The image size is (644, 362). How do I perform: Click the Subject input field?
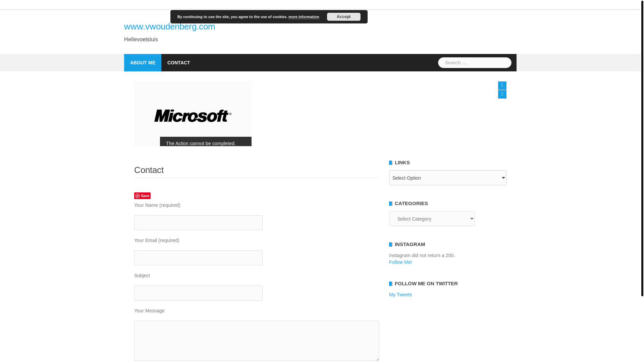198,293
